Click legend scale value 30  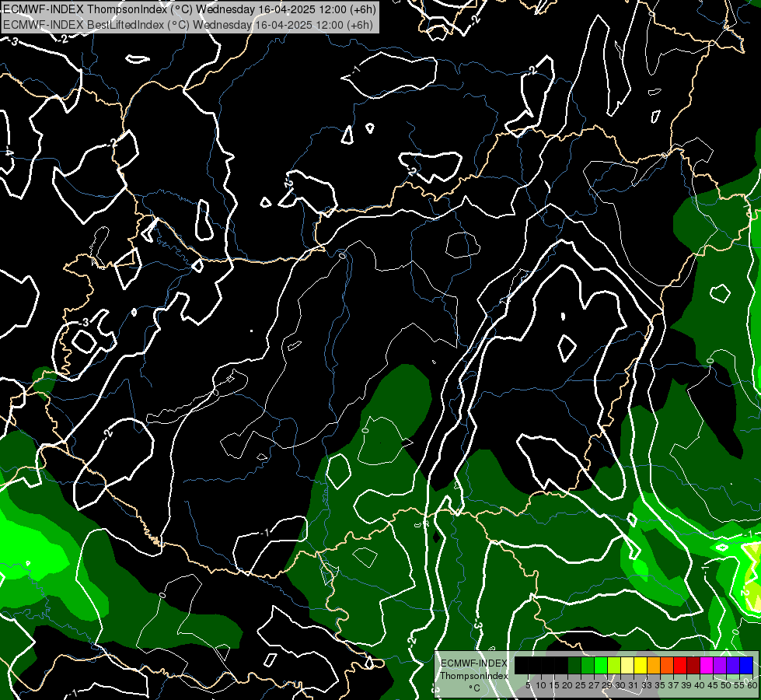point(621,685)
